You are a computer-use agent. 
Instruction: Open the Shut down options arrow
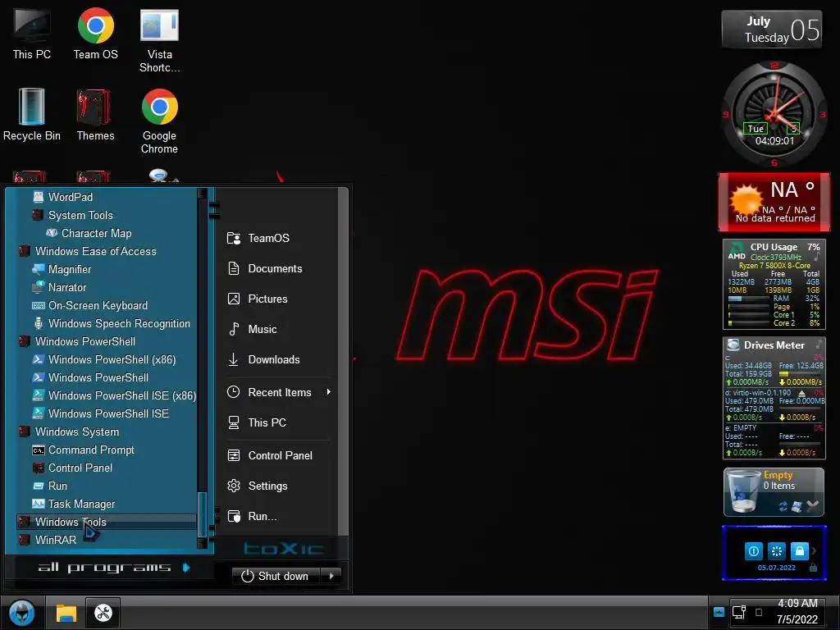pyautogui.click(x=331, y=577)
